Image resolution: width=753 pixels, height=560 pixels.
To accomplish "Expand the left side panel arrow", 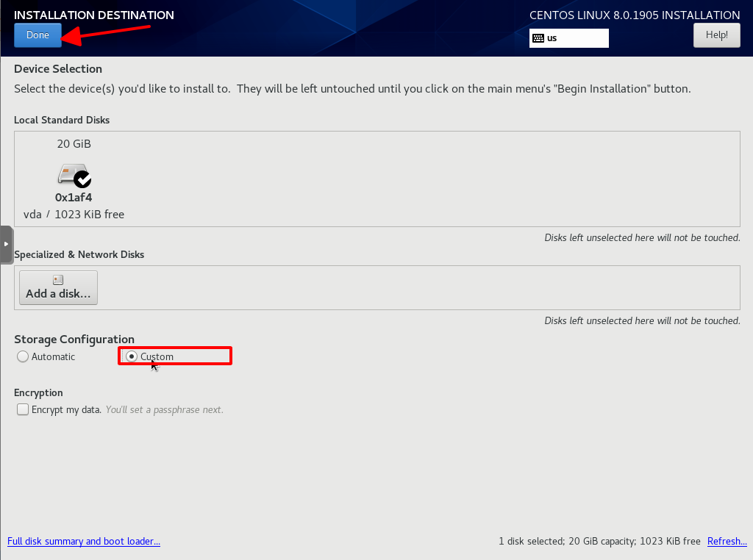I will click(x=6, y=244).
